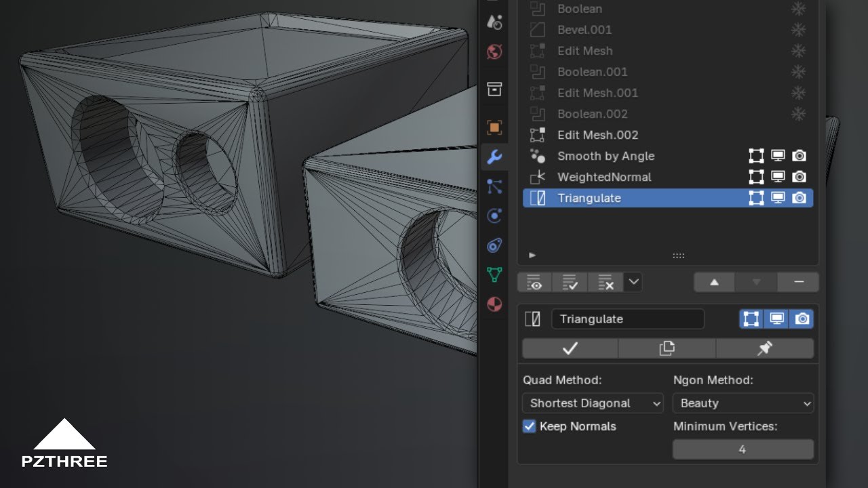Open the Physics properties tab
The width and height of the screenshot is (868, 488).
[x=494, y=216]
